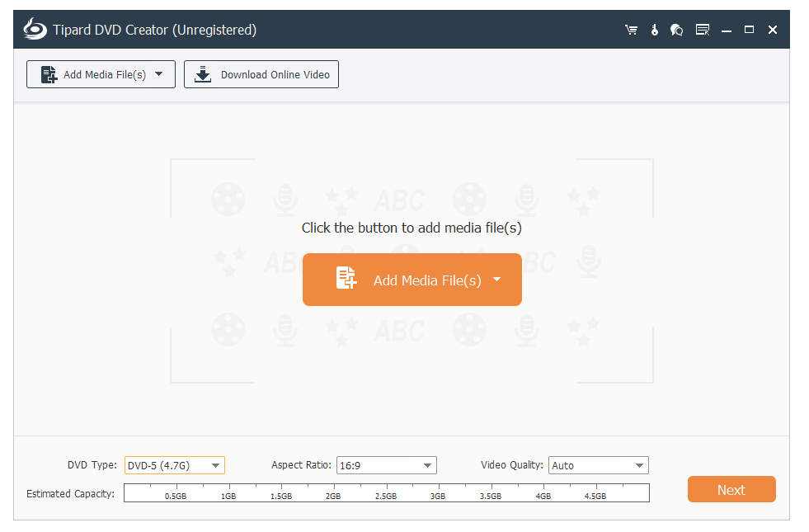Open registration via the key icon
The height and width of the screenshot is (532, 809).
tap(654, 30)
